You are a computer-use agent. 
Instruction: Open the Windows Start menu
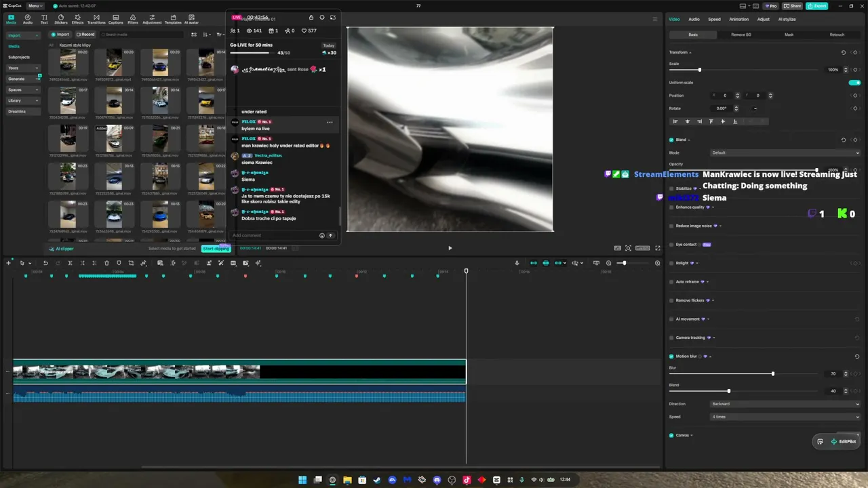point(302,480)
